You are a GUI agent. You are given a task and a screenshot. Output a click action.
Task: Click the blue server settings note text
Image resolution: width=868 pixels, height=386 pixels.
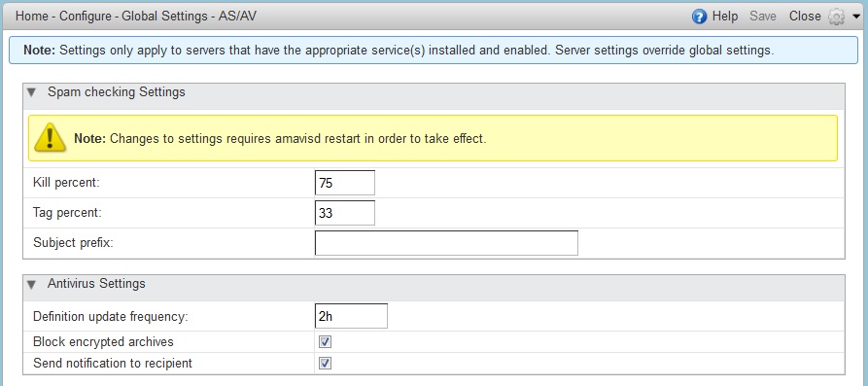coord(399,51)
